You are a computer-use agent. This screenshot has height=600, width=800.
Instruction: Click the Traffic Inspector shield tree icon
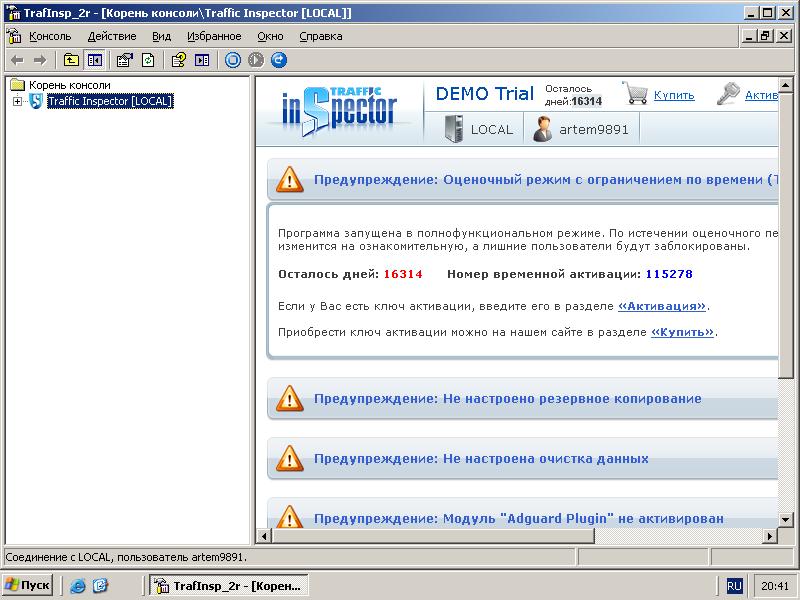(36, 101)
